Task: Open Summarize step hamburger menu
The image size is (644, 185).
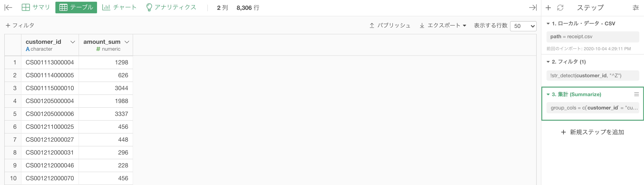Action: (636, 94)
